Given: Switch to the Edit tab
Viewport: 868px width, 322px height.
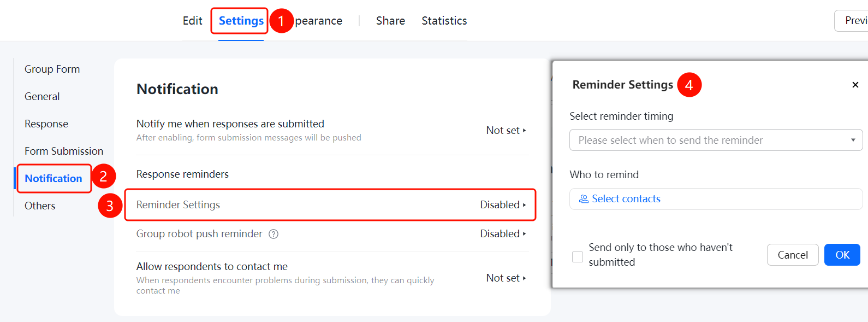Looking at the screenshot, I should 192,21.
